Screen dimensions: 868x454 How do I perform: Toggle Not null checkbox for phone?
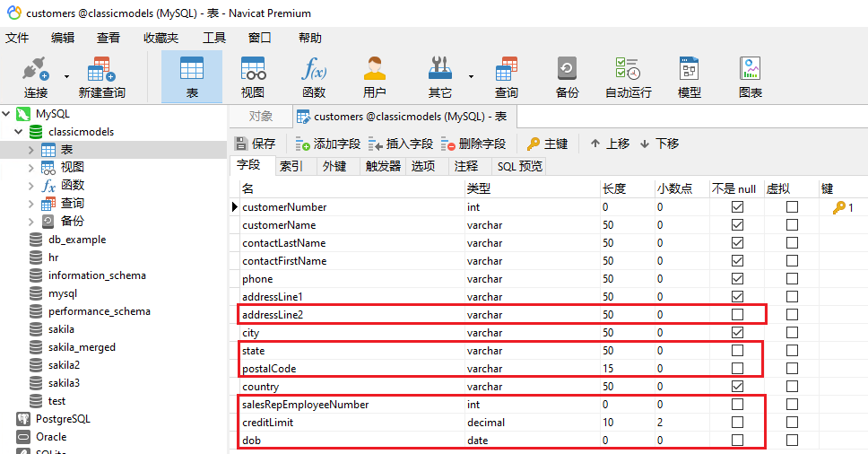point(737,278)
